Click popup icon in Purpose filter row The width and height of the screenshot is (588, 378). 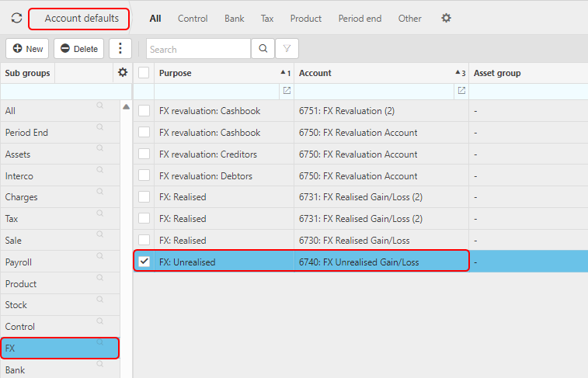(x=287, y=91)
